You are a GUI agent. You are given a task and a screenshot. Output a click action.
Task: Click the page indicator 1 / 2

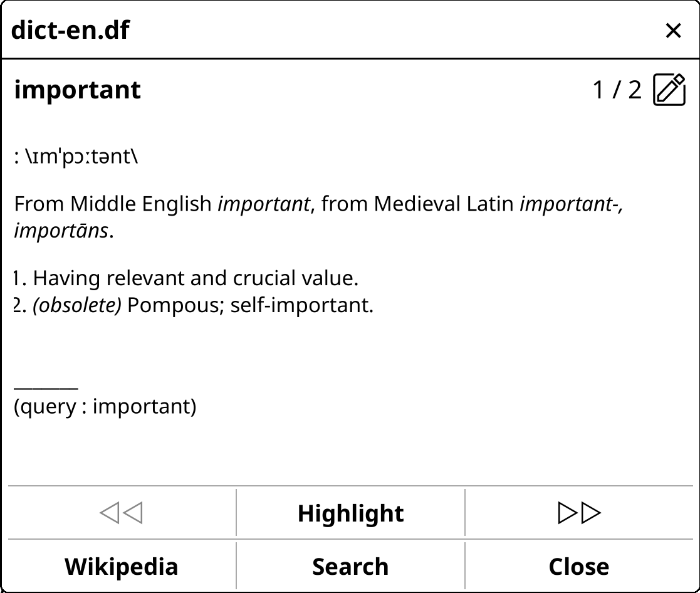click(617, 89)
